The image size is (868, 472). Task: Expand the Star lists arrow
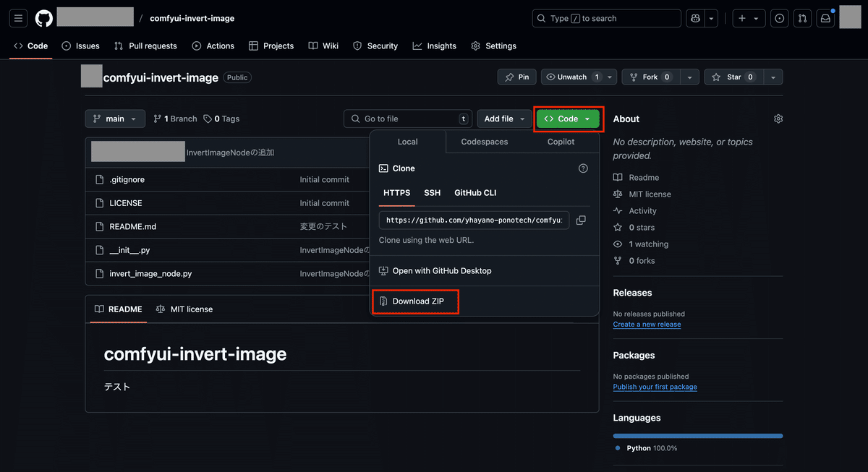click(773, 77)
